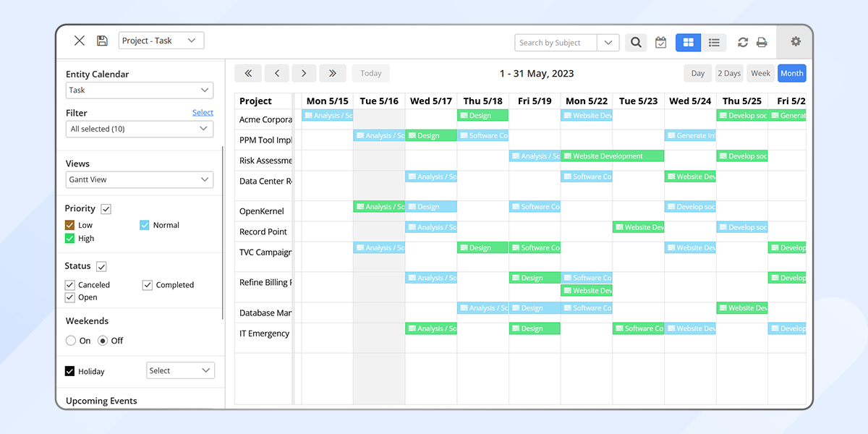Open Database Website Dev task on Thu 5/25
The width and height of the screenshot is (868, 434).
(x=742, y=308)
